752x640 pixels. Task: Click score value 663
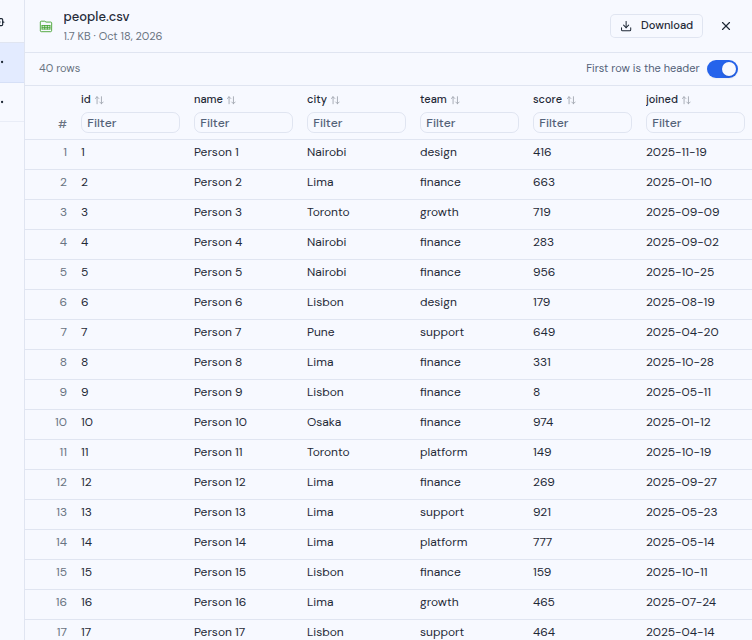pyautogui.click(x=544, y=182)
